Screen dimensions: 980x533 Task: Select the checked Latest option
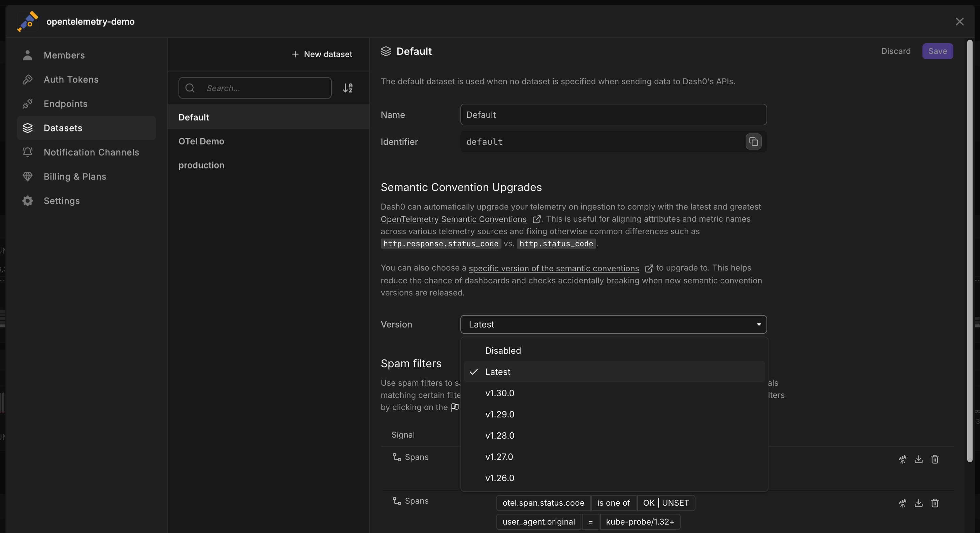(x=498, y=372)
